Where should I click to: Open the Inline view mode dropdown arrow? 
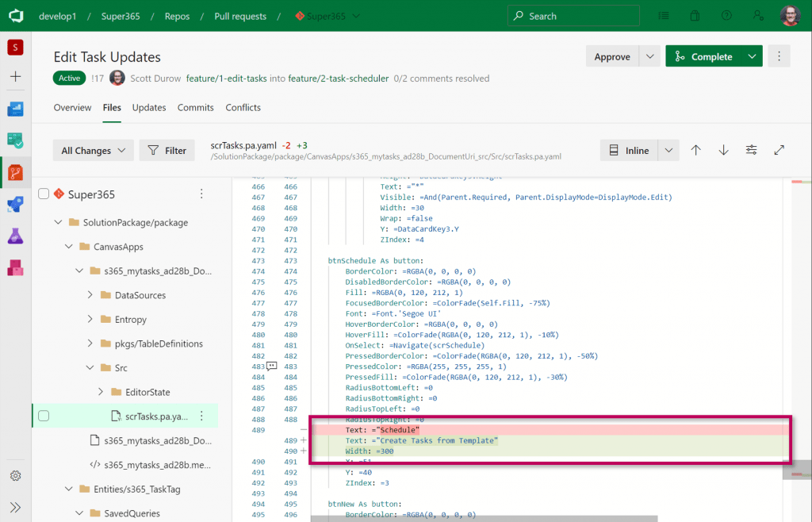[668, 150]
